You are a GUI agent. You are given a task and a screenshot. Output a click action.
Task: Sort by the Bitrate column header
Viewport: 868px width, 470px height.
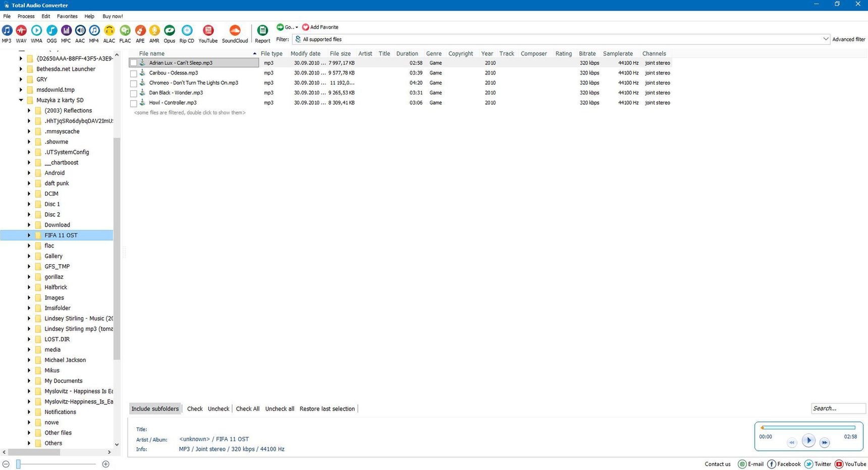point(587,53)
